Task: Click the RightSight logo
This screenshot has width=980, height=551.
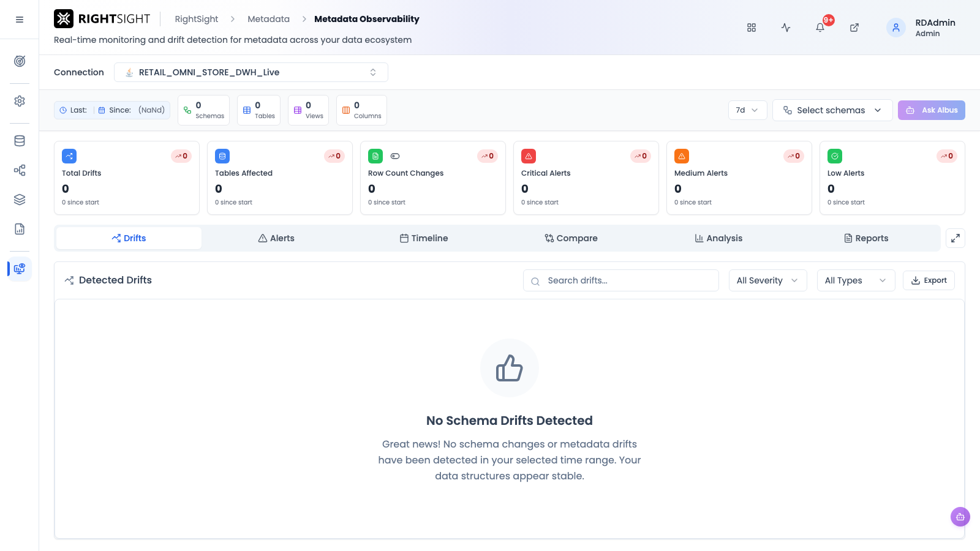Action: pyautogui.click(x=102, y=19)
